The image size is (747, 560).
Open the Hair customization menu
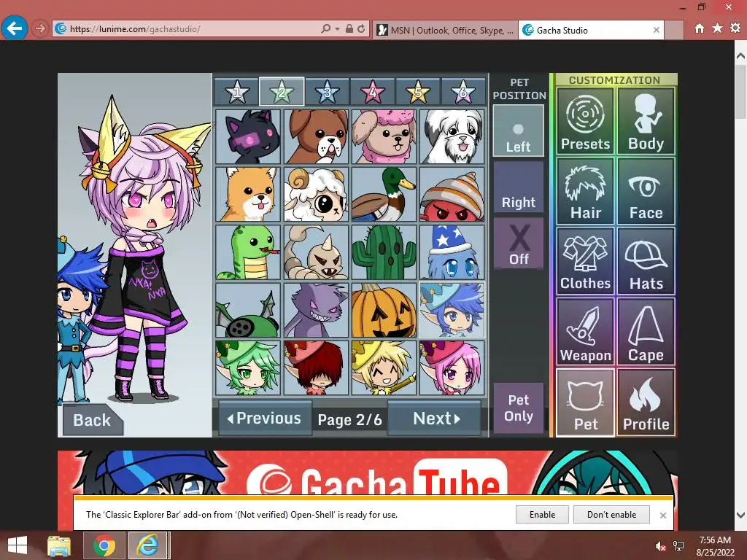(585, 191)
